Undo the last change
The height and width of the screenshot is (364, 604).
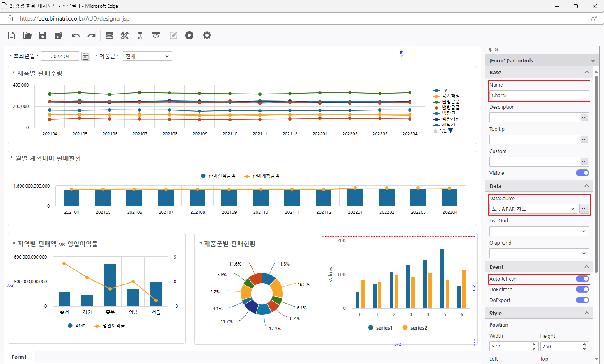click(76, 35)
